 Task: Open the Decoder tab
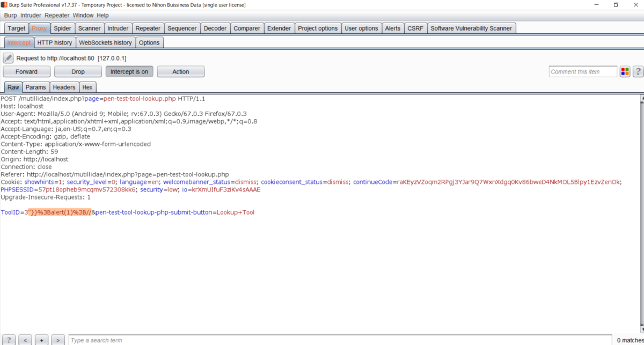click(x=215, y=28)
